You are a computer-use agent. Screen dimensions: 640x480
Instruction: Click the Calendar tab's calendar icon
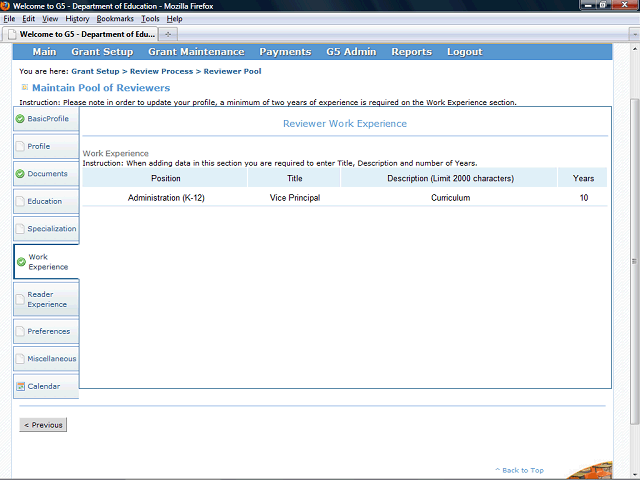coord(20,386)
